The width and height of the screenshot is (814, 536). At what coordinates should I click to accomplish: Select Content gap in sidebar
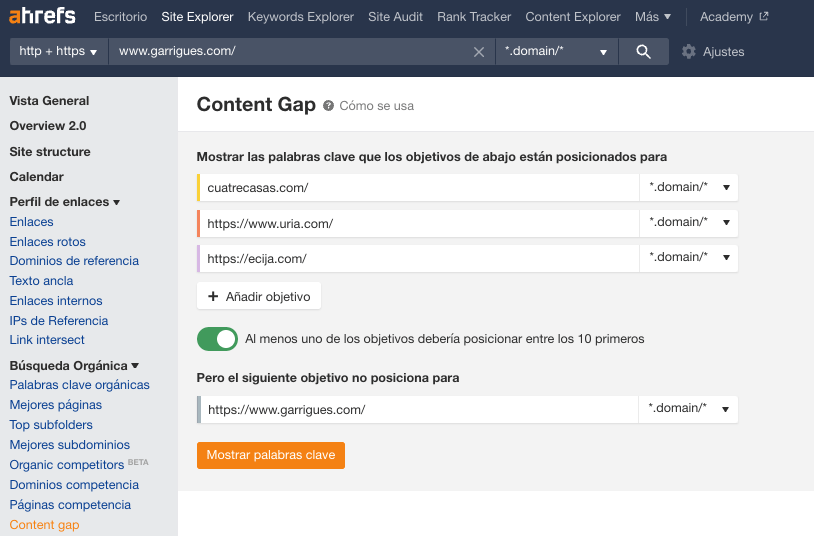click(44, 525)
